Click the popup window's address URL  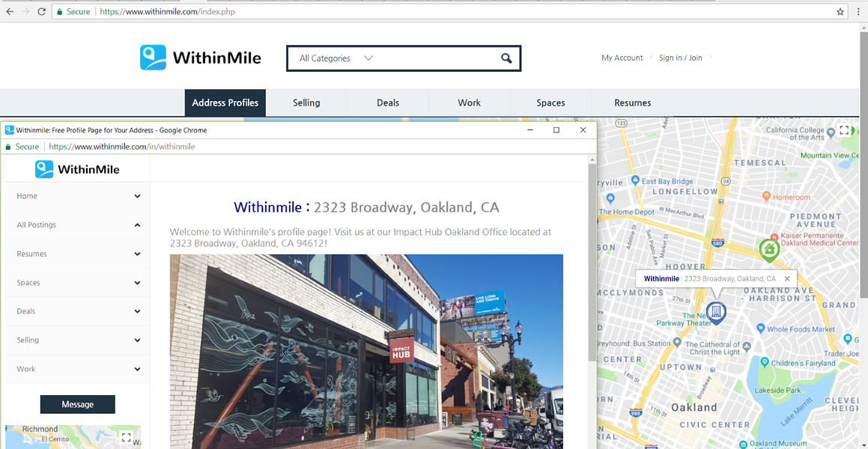coord(122,147)
